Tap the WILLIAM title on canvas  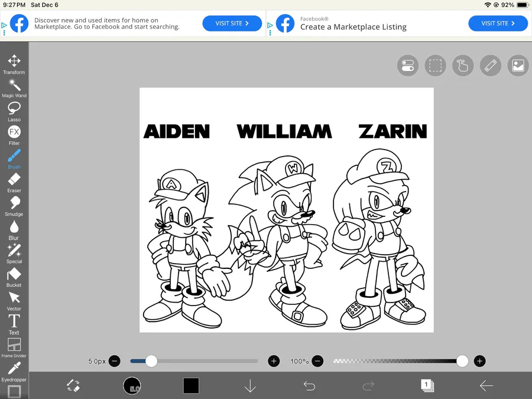(284, 131)
